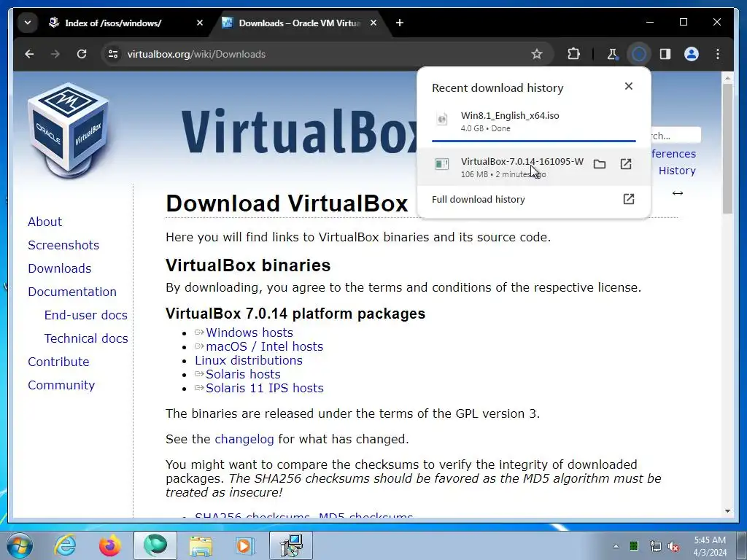Close the Index of /isos/windows/ tab
747x560 pixels.
[200, 23]
